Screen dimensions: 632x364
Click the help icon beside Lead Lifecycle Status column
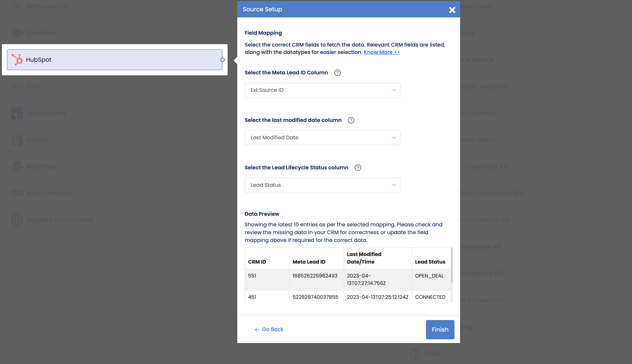click(358, 168)
